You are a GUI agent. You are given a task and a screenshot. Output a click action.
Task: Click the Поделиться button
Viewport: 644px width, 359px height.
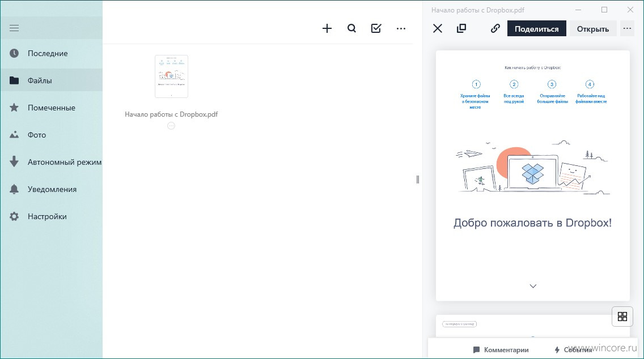[537, 29]
